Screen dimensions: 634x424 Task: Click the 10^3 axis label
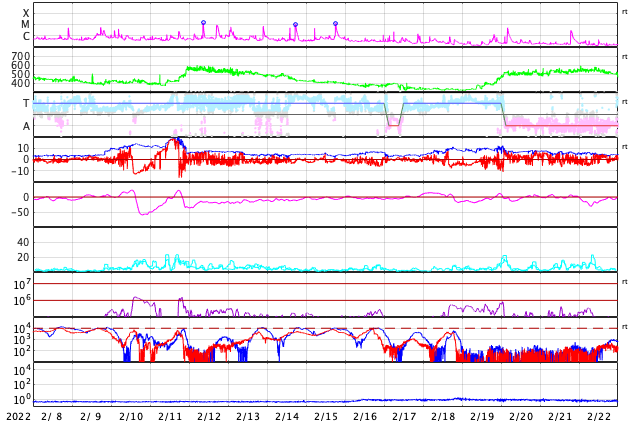coord(22,340)
